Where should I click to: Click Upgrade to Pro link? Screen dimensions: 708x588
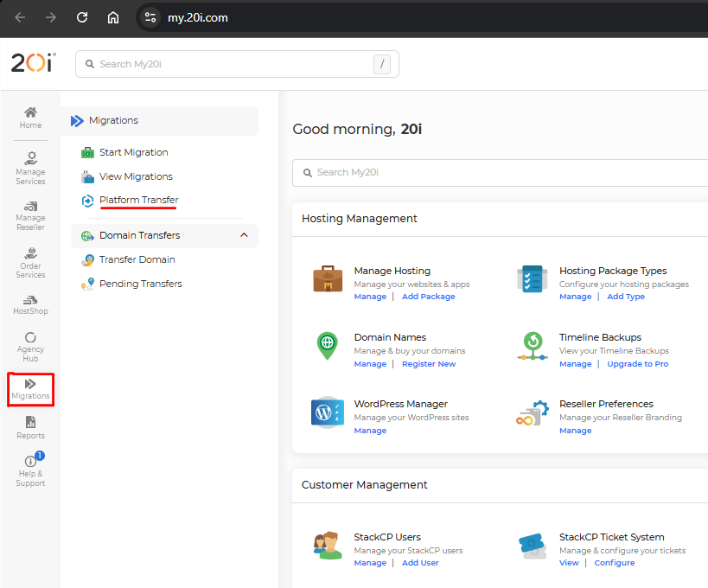[637, 364]
